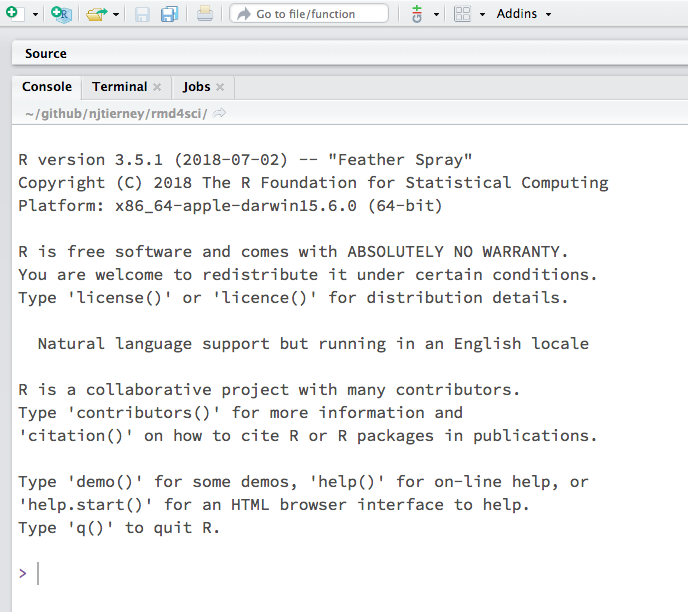Switch to the Console tab
The image size is (688, 612).
coord(47,87)
